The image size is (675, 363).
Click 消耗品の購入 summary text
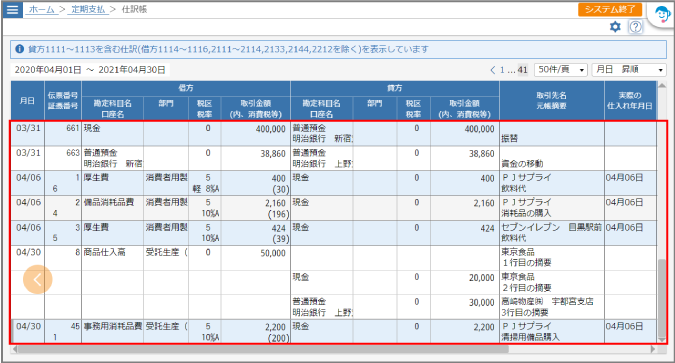pyautogui.click(x=526, y=213)
